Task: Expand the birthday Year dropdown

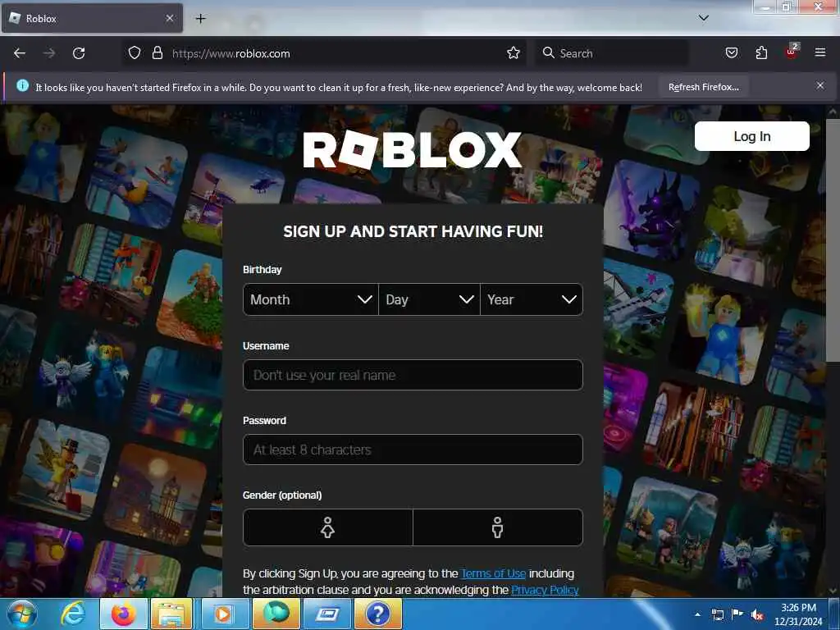Action: [x=532, y=299]
